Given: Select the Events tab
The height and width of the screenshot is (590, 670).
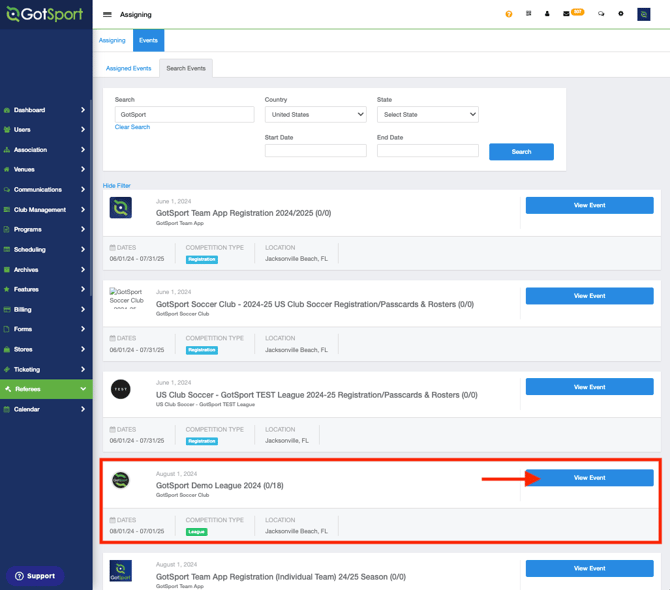Looking at the screenshot, I should pyautogui.click(x=148, y=40).
